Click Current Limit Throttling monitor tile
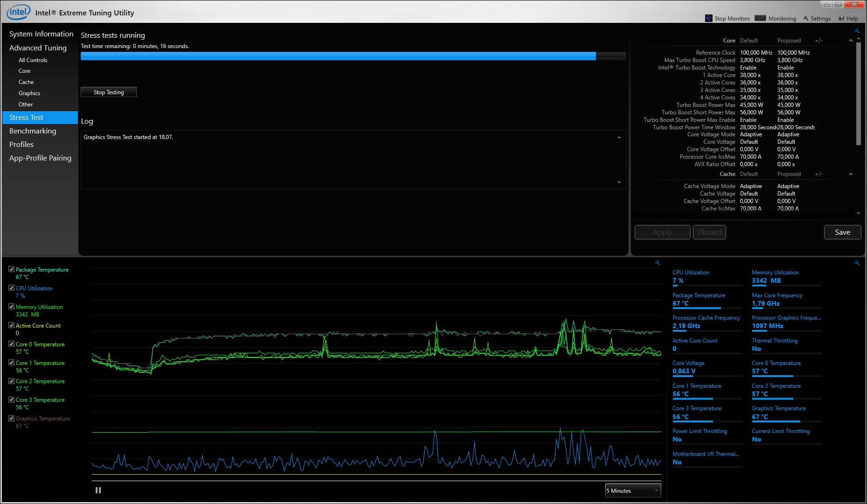The width and height of the screenshot is (867, 504). tap(786, 435)
